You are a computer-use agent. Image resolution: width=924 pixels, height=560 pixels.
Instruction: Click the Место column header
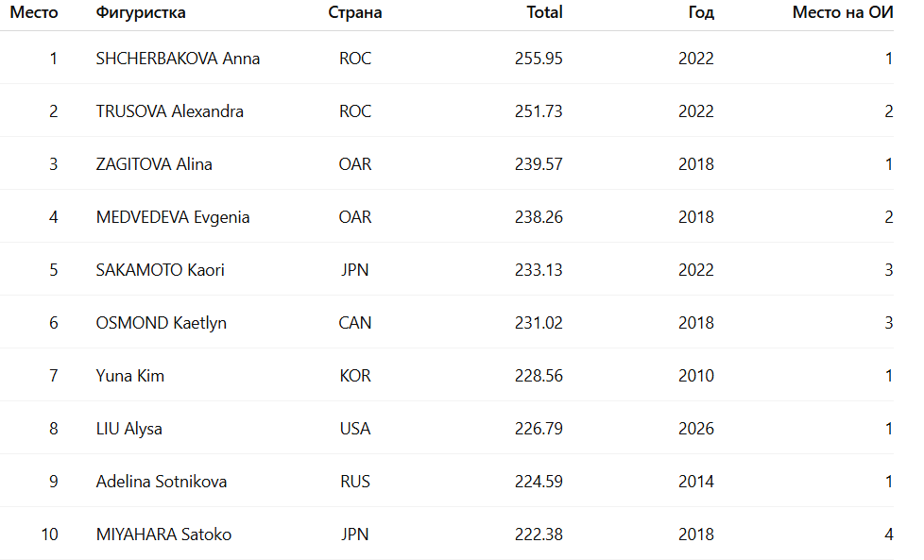pyautogui.click(x=34, y=12)
